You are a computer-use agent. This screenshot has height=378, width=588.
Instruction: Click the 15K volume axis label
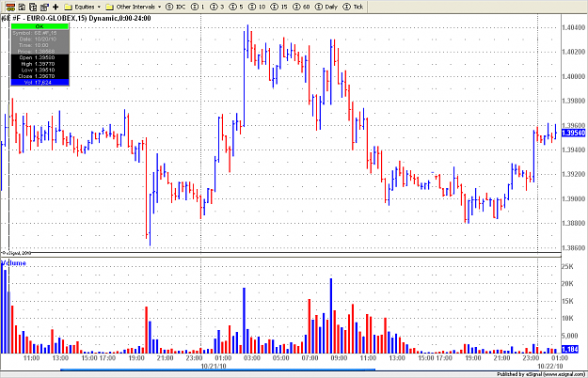click(x=567, y=301)
